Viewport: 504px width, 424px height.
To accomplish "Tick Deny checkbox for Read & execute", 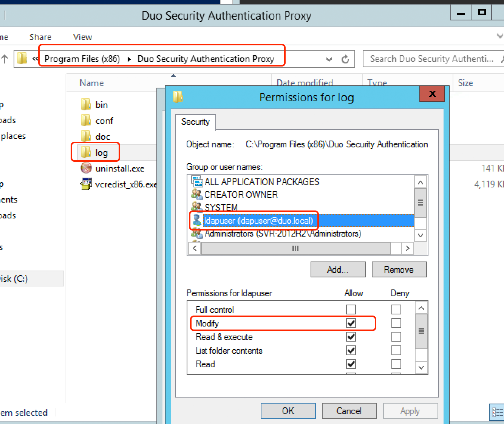I will (396, 337).
